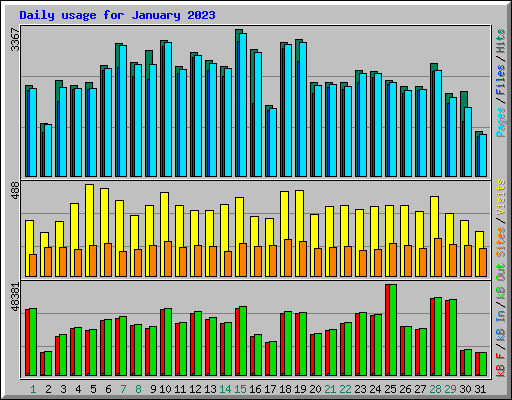Image resolution: width=512 pixels, height=400 pixels.
Task: Click the 'Sites' legend label
Action: pyautogui.click(x=501, y=242)
